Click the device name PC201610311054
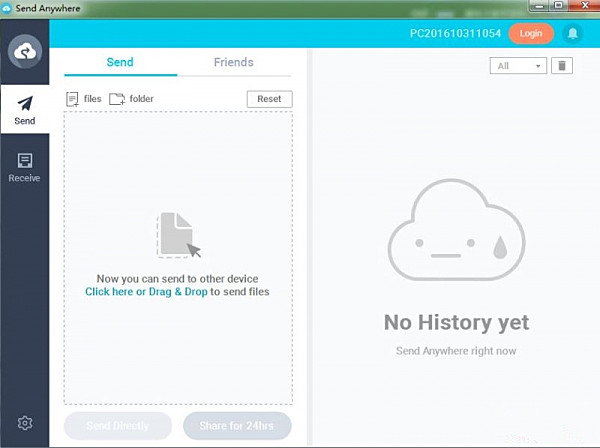The image size is (600, 448). click(455, 34)
